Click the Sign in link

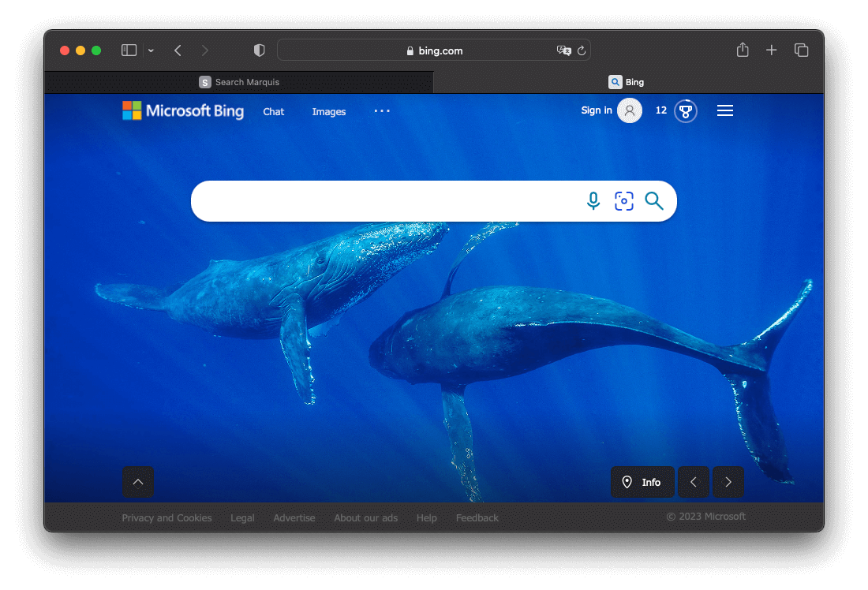[x=597, y=110]
